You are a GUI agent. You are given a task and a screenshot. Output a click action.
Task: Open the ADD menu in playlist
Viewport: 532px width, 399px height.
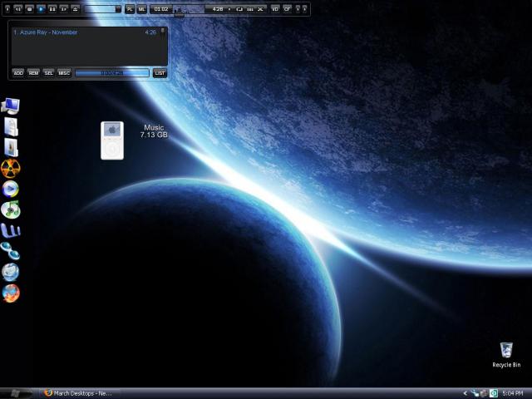click(18, 73)
